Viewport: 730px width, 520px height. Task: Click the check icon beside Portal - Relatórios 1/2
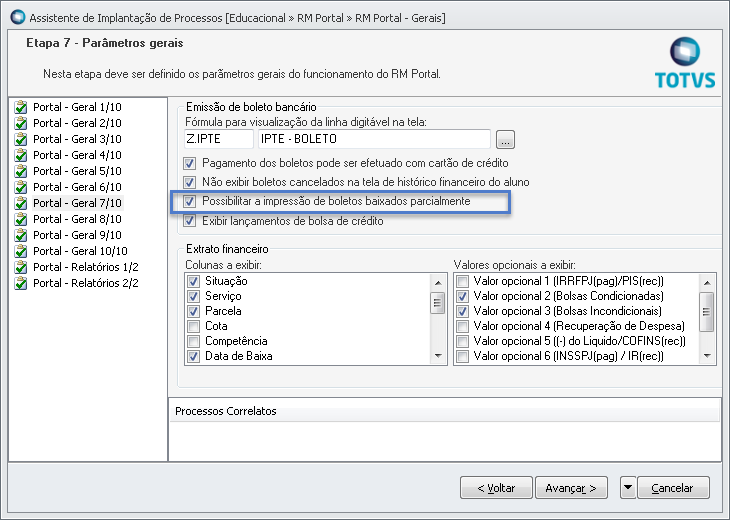click(x=21, y=267)
